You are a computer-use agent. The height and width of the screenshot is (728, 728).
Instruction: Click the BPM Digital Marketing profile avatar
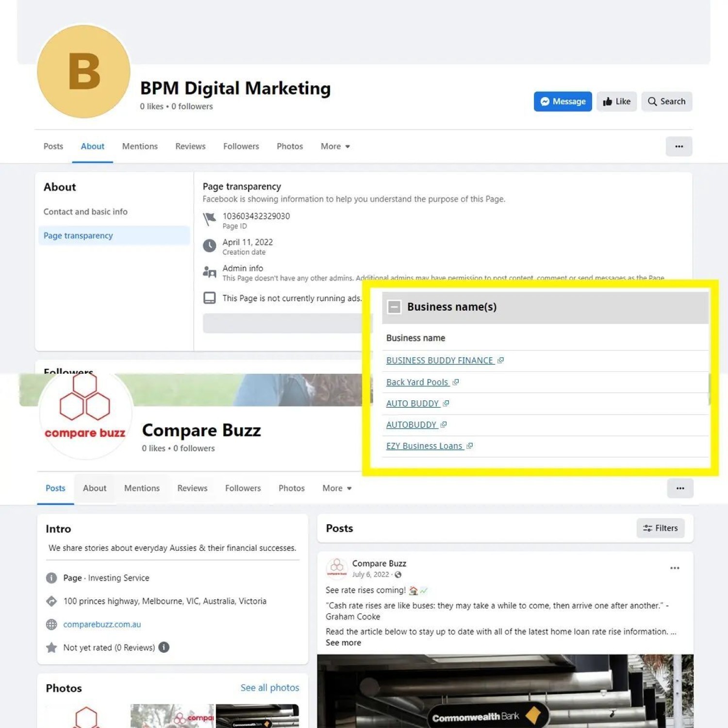click(x=83, y=71)
